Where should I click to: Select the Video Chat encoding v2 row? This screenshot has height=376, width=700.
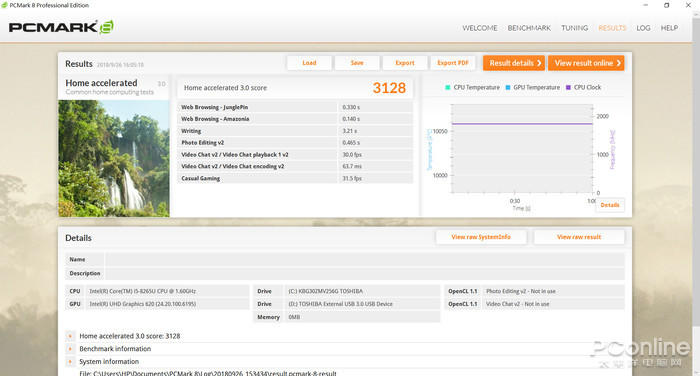coord(295,166)
